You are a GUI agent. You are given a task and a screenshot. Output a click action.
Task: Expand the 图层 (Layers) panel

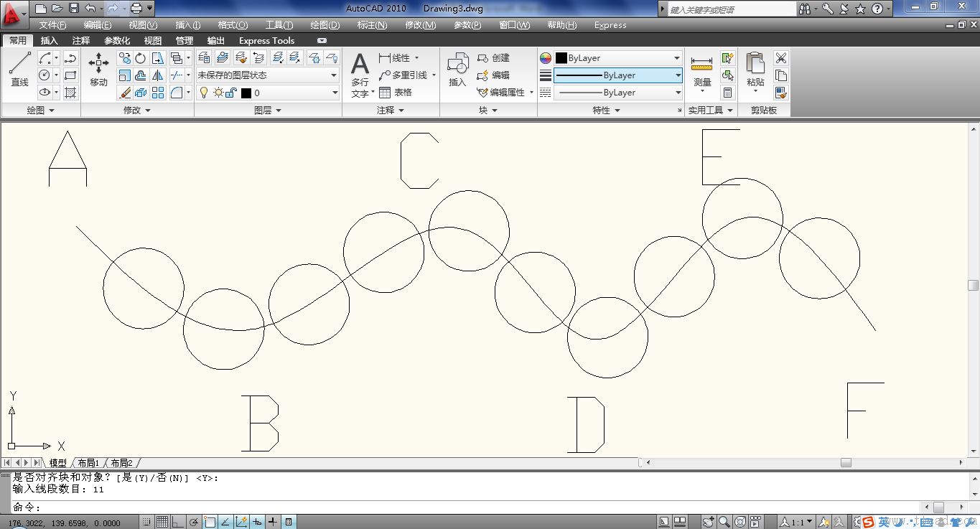tap(268, 110)
